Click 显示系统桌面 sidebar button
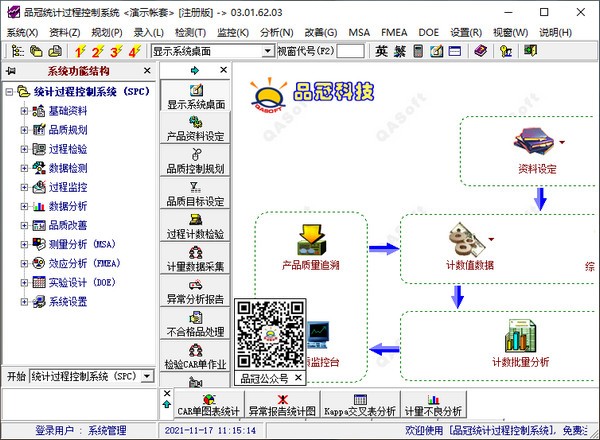 [196, 96]
